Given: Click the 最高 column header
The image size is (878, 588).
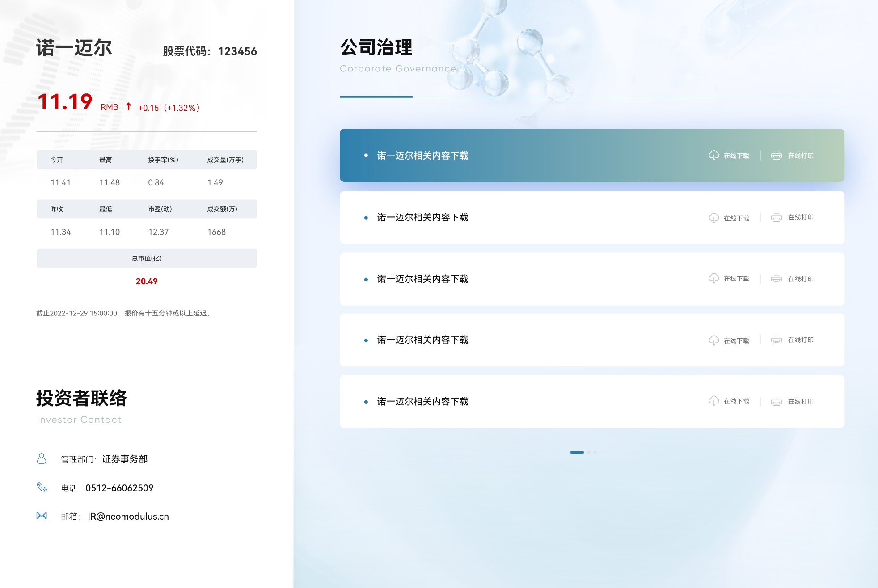Looking at the screenshot, I should [106, 160].
